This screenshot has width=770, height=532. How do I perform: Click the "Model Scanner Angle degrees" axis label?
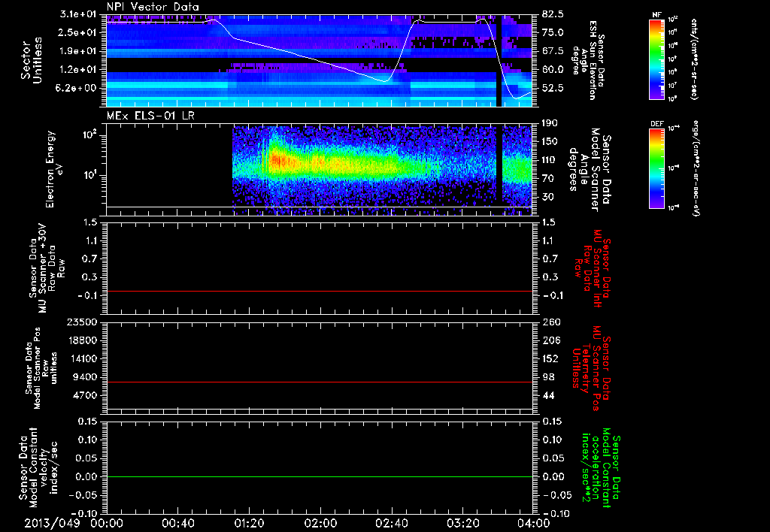coord(590,170)
